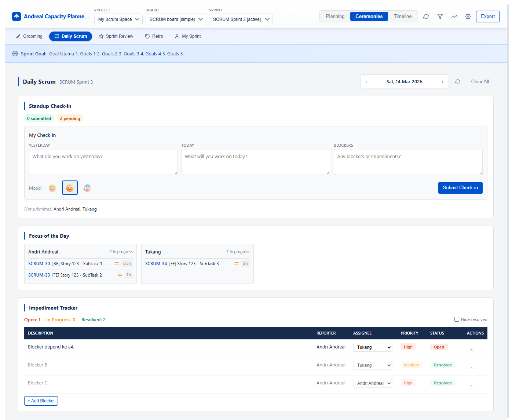
Task: Select the stressed mood emoji
Action: (87, 188)
